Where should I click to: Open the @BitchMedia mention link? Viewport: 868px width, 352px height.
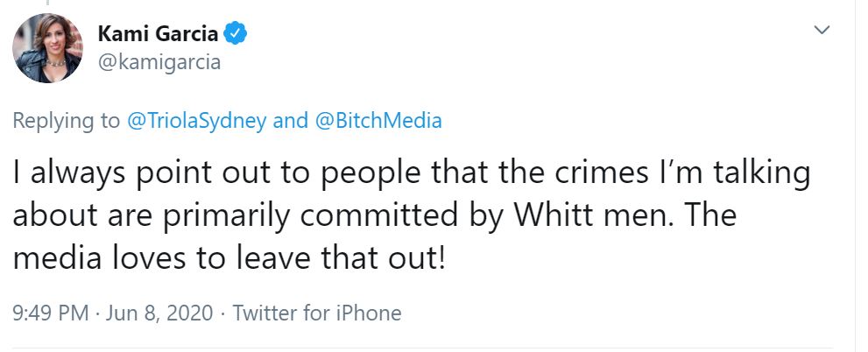tap(378, 121)
